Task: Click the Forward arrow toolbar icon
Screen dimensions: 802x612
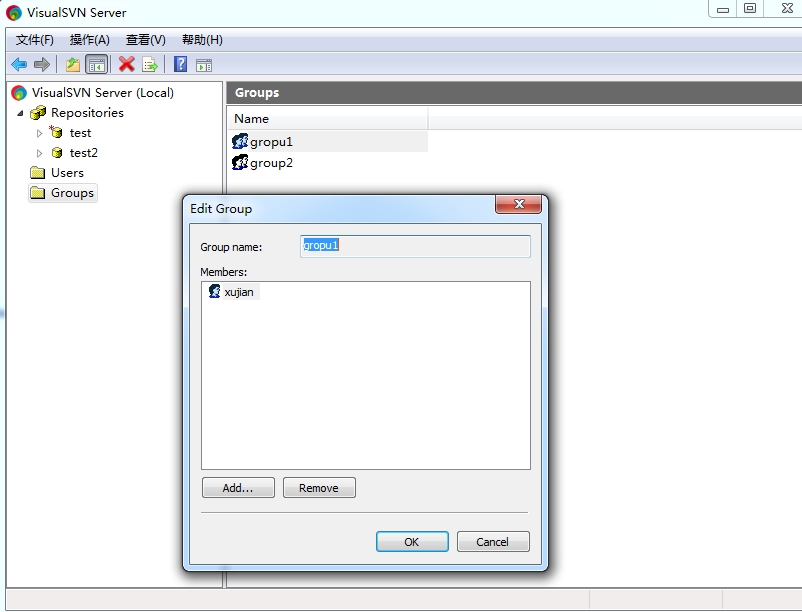Action: (x=41, y=64)
